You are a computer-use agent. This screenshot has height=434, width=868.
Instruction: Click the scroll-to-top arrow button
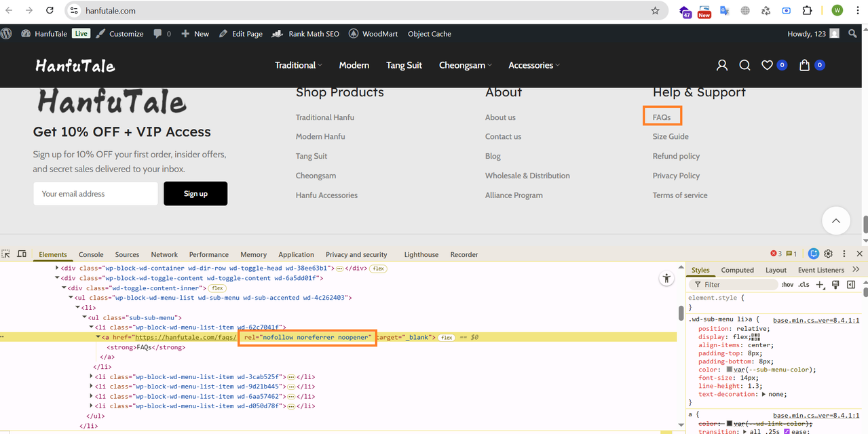(x=836, y=221)
